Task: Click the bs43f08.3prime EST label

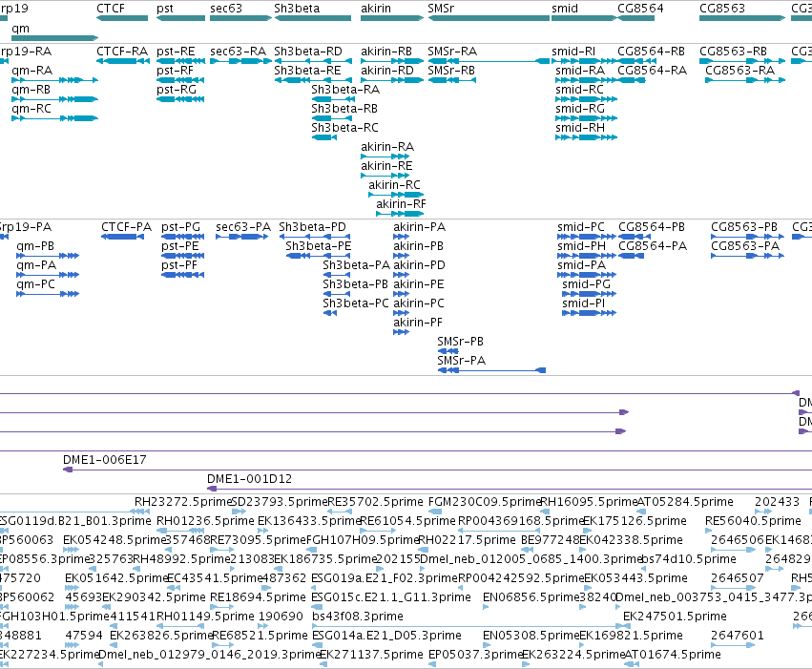Action: (357, 617)
